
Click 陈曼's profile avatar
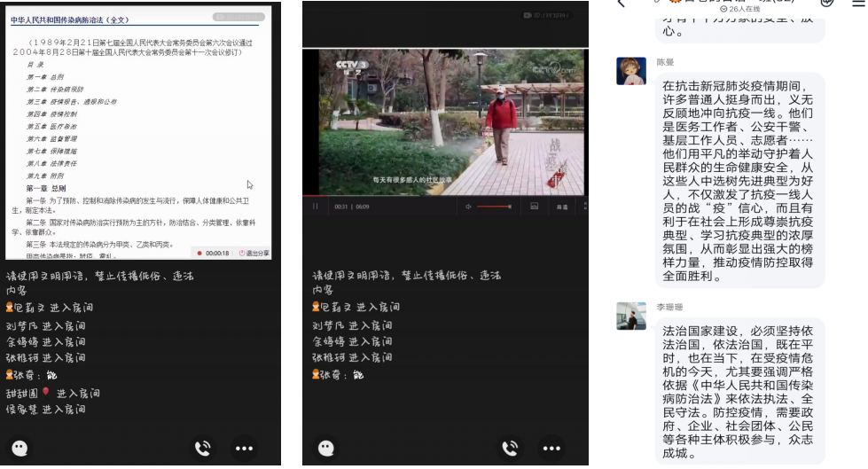[631, 72]
